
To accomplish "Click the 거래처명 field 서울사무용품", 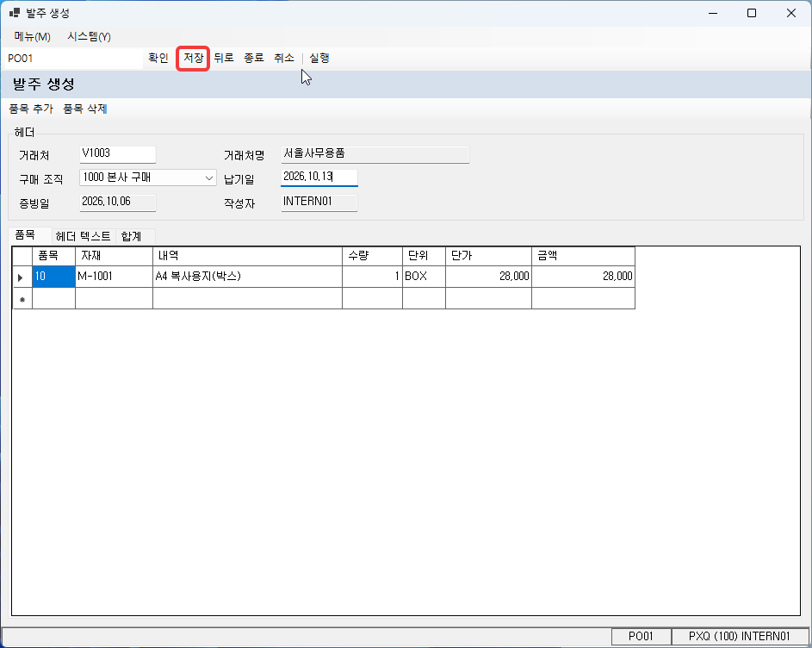I will (x=375, y=154).
